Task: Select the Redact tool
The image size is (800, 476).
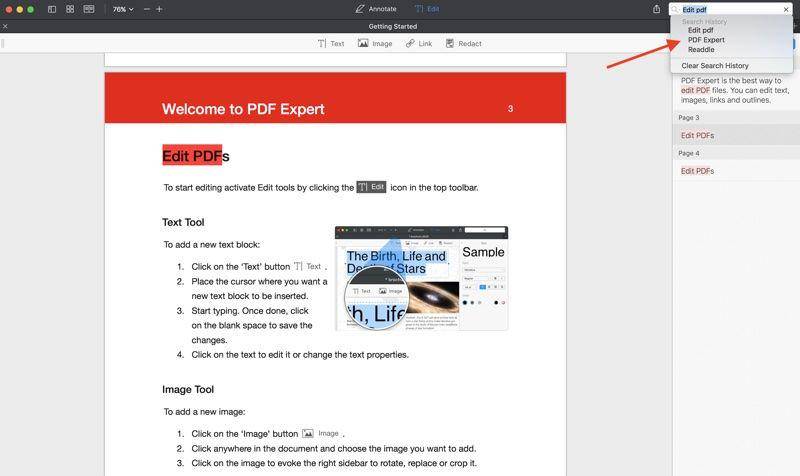Action: pyautogui.click(x=463, y=44)
